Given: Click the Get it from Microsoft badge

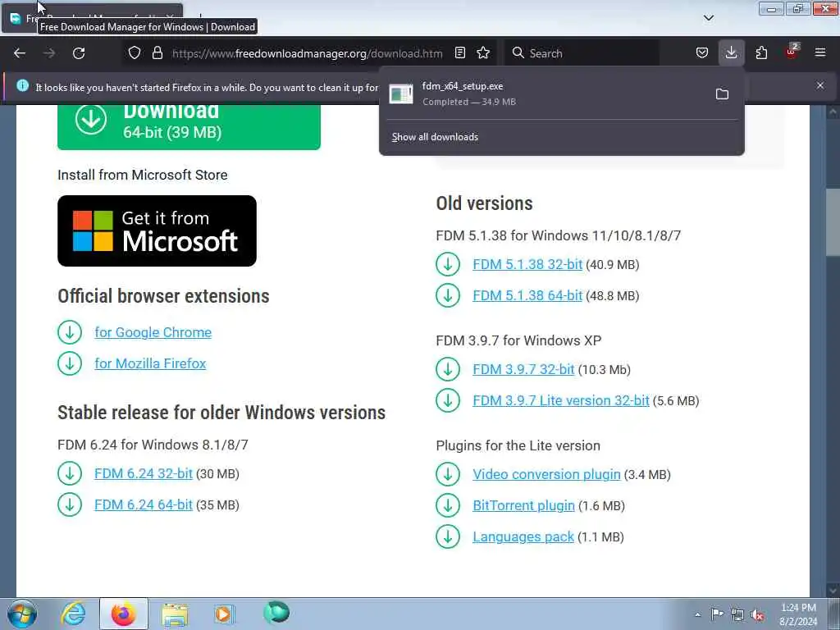Looking at the screenshot, I should (157, 231).
